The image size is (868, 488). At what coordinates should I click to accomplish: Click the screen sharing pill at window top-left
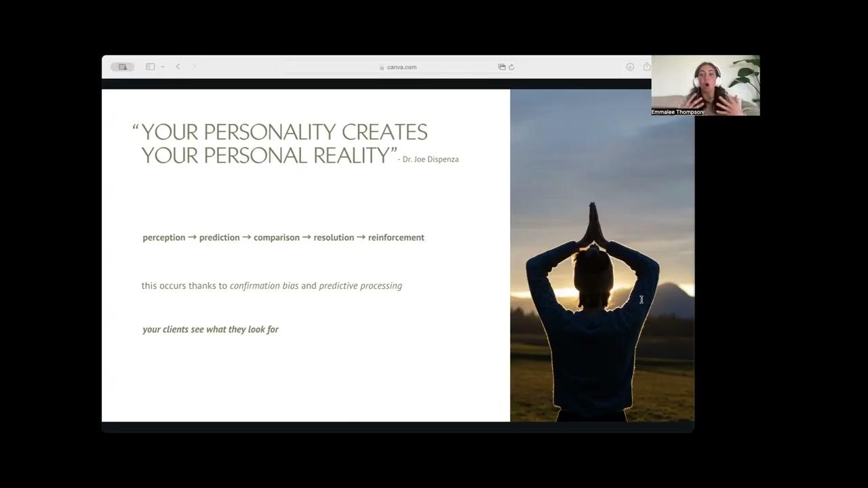pos(123,67)
